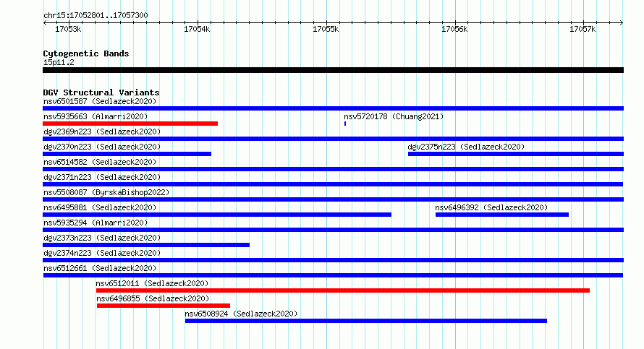Click the blue bar for nsv5935294
Viewport: 644px width, 349px height.
333,230
